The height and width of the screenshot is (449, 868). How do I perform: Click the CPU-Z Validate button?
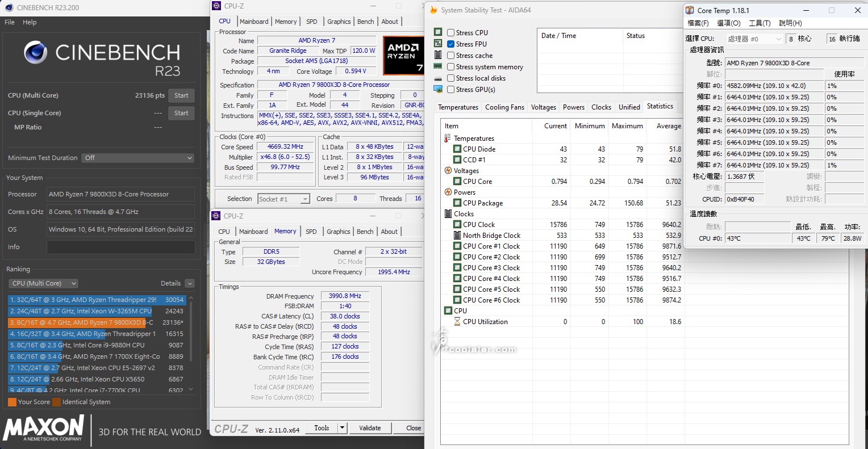pyautogui.click(x=370, y=428)
